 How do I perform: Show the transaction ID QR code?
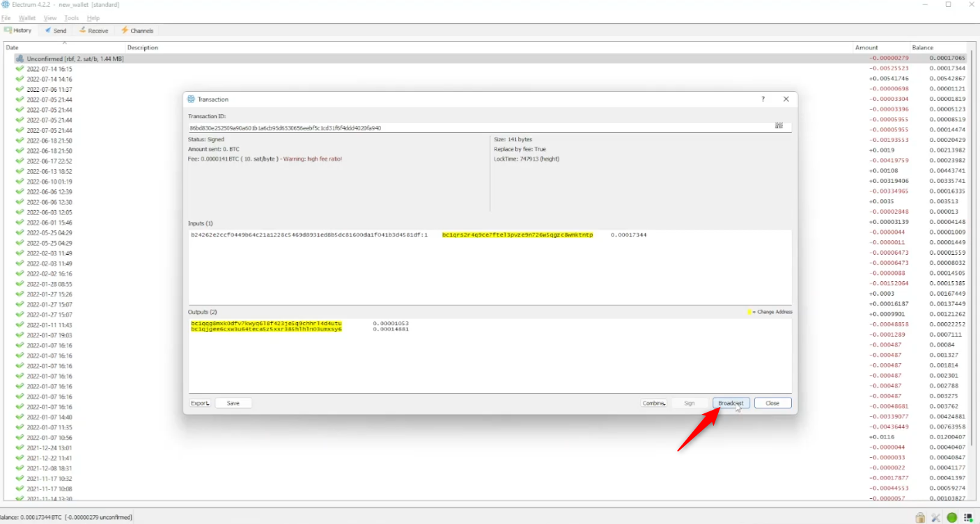779,126
